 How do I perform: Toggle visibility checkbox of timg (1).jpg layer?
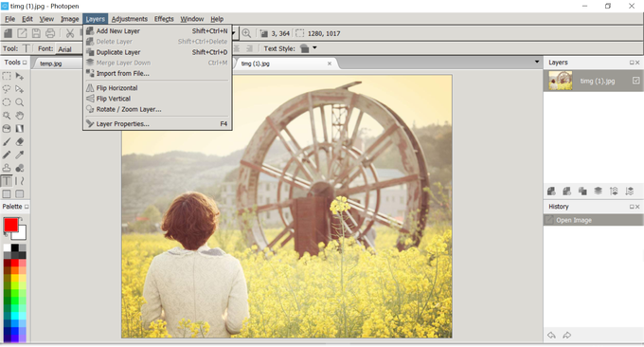tap(635, 81)
